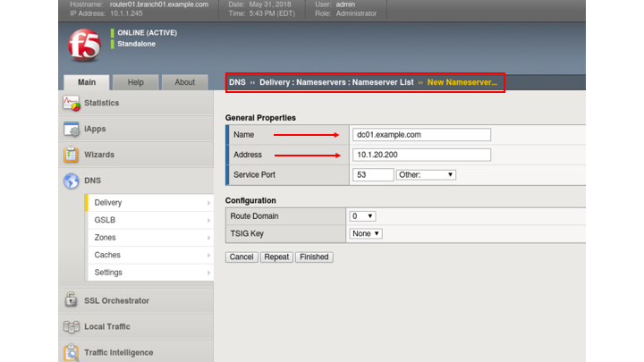Open the iApps menu label
Viewport: 644px width, 362px height.
95,129
